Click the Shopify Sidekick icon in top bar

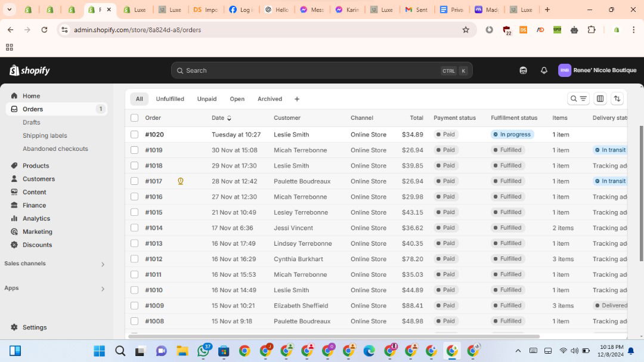click(x=523, y=70)
